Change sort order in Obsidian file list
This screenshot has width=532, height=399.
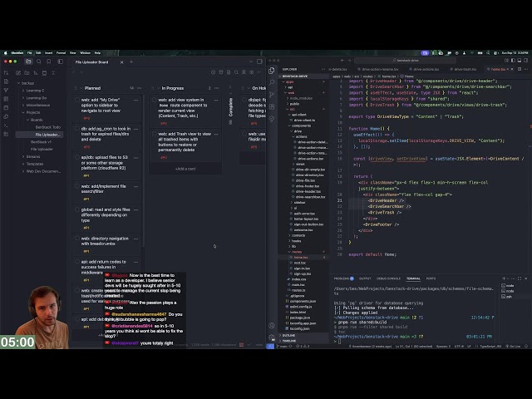point(36,73)
